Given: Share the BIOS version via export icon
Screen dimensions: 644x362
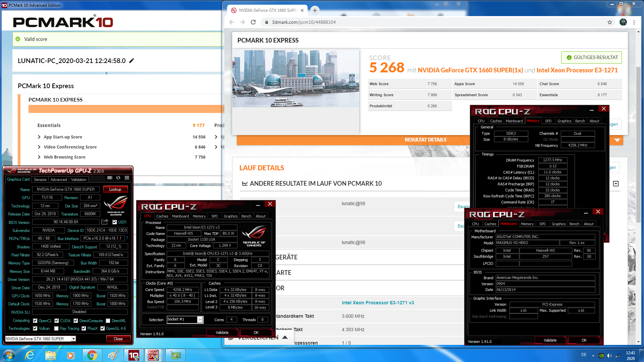Looking at the screenshot, I should pos(105,222).
